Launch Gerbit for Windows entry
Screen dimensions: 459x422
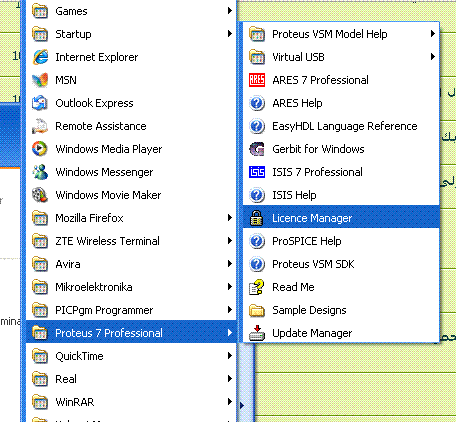[341, 149]
